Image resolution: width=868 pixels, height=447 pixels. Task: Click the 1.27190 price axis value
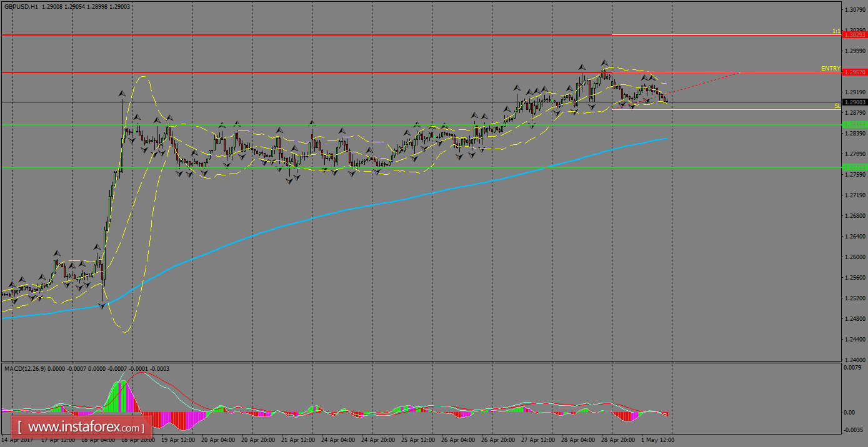pos(854,195)
